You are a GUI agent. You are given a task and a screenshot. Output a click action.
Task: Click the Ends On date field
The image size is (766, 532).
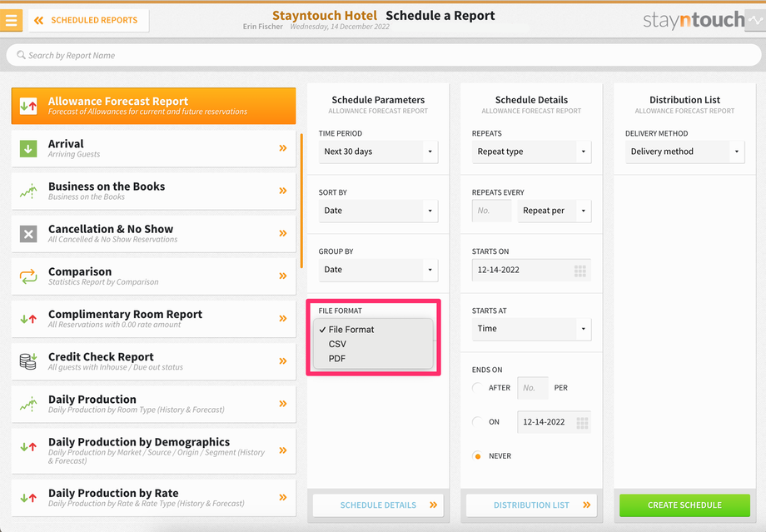click(555, 422)
